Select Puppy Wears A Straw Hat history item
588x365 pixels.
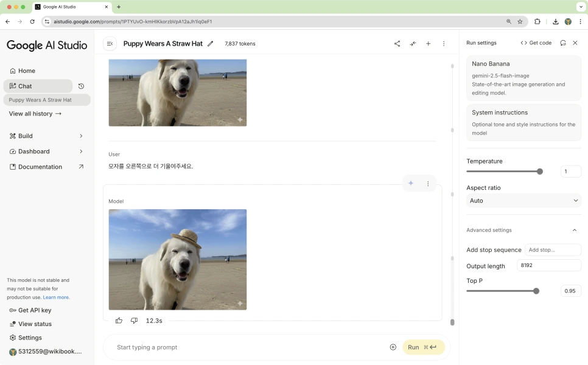[47, 100]
